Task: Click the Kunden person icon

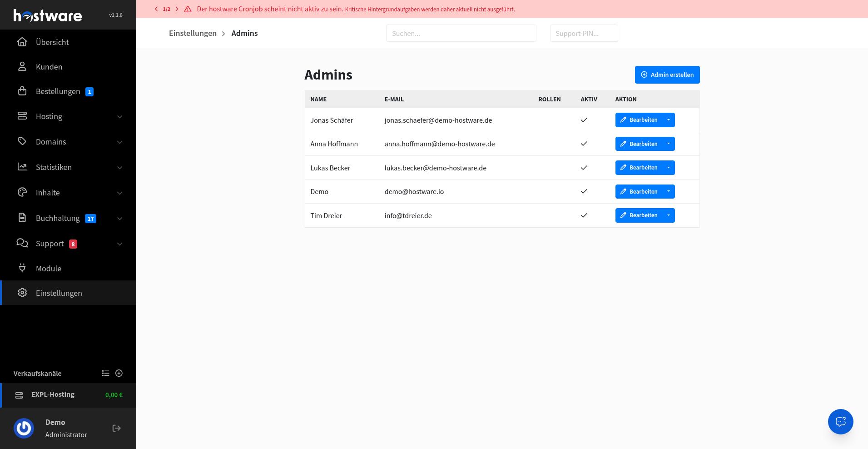Action: (x=22, y=66)
